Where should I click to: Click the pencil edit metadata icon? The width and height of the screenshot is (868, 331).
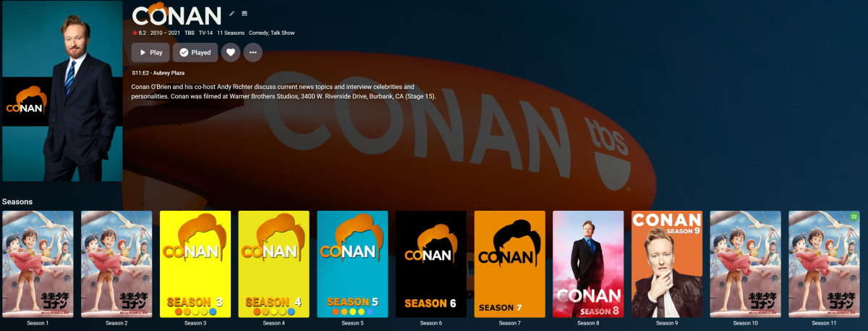click(232, 13)
